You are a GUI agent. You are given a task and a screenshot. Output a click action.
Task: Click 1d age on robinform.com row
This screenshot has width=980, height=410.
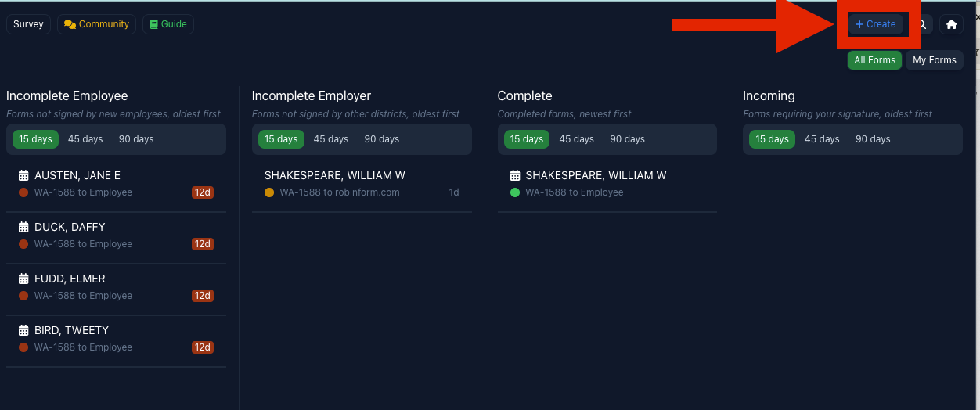pos(454,192)
